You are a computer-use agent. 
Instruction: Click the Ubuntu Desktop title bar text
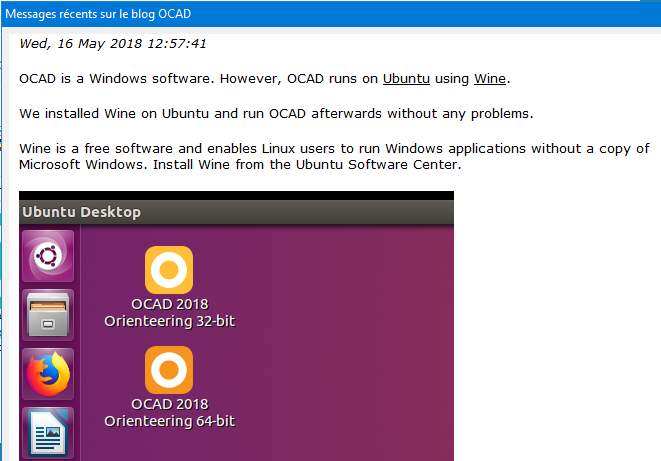pos(81,212)
